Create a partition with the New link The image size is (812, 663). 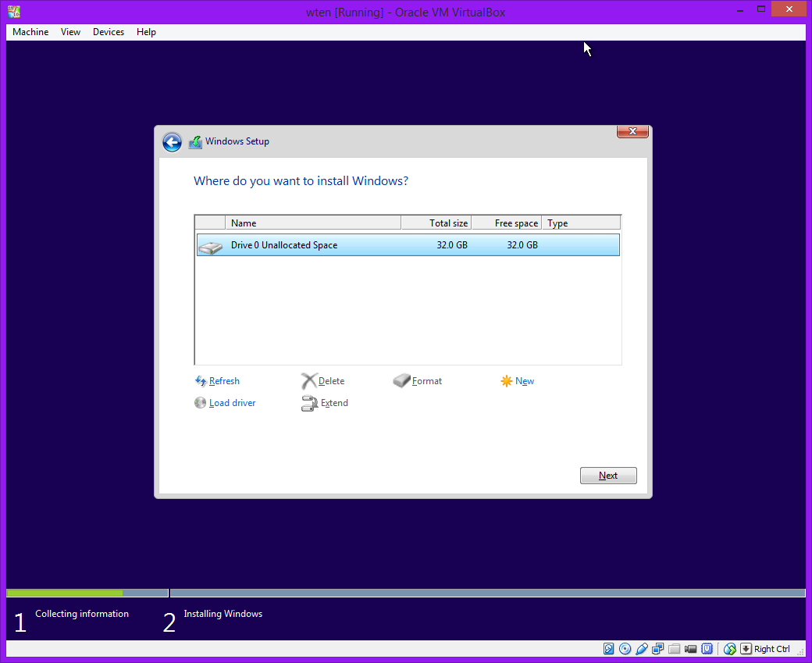coord(524,381)
